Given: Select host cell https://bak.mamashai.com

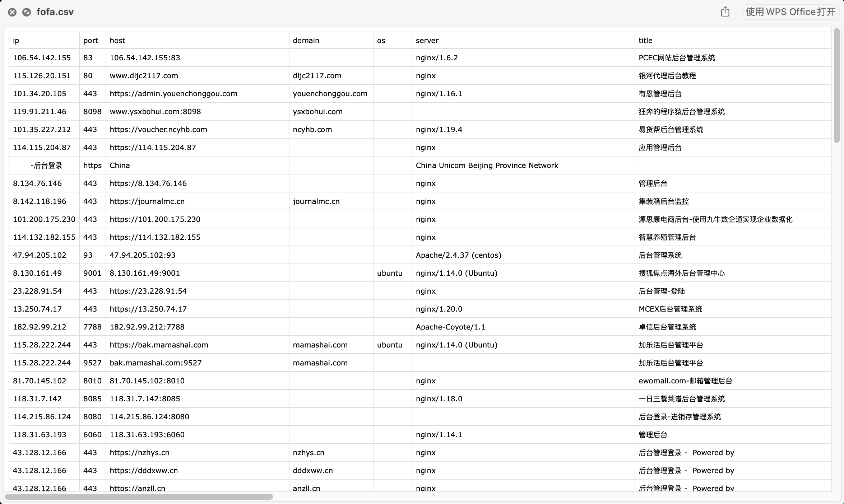Looking at the screenshot, I should click(x=159, y=345).
